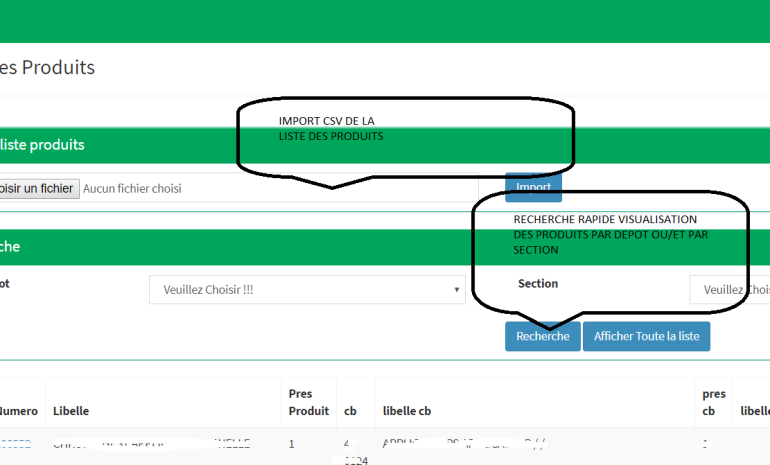Screen dimensions: 770x465
Task: Click the 'IMPORT CSV' callout bubble
Action: [405, 135]
